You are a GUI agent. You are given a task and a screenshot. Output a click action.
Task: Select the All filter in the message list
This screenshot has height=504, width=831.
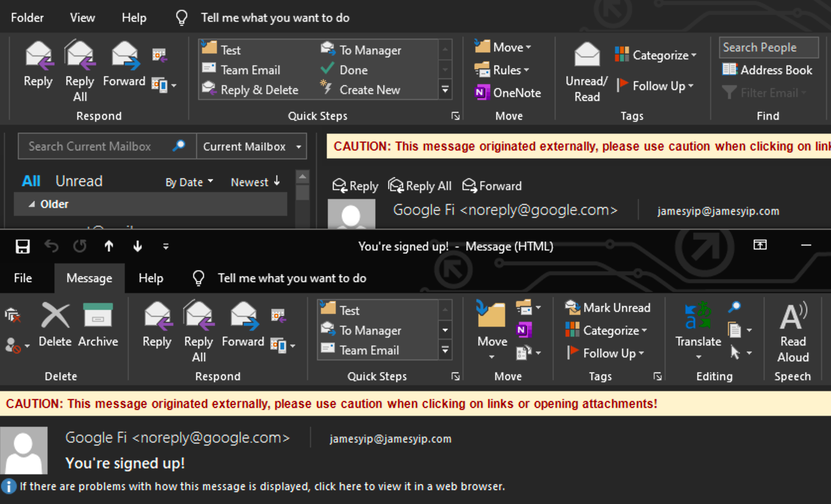(x=31, y=181)
